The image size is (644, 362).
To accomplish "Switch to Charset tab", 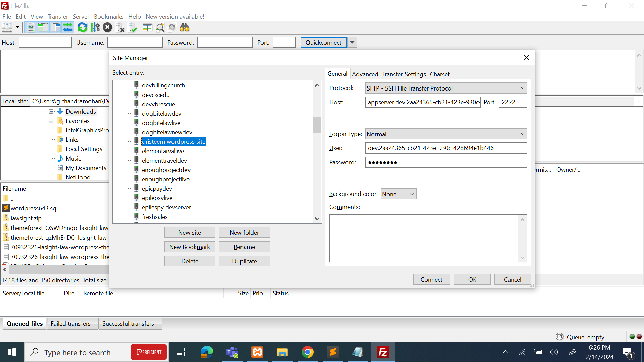I will [440, 74].
